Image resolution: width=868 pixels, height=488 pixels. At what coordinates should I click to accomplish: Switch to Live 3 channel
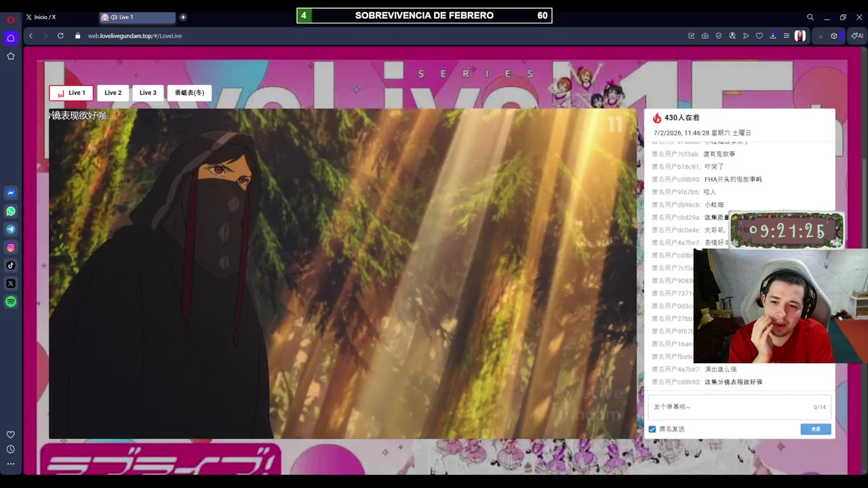pos(148,93)
